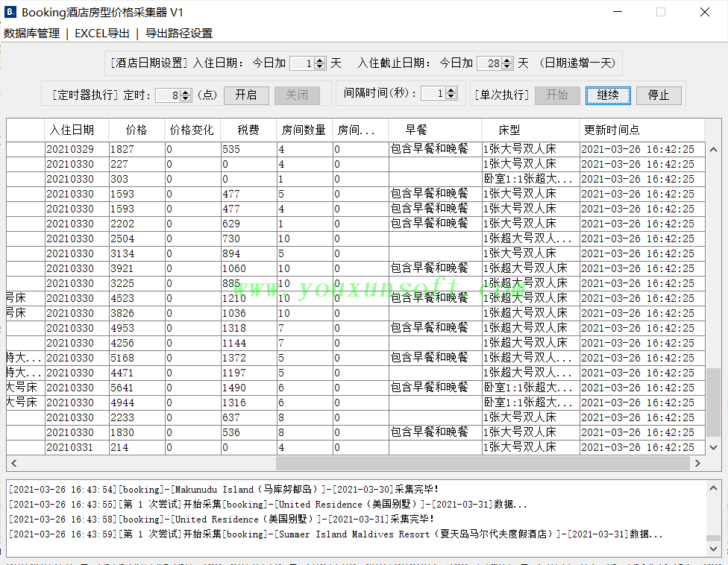Screen dimensions: 728x565
Task: Sort by the 价格 column header
Action: [136, 130]
